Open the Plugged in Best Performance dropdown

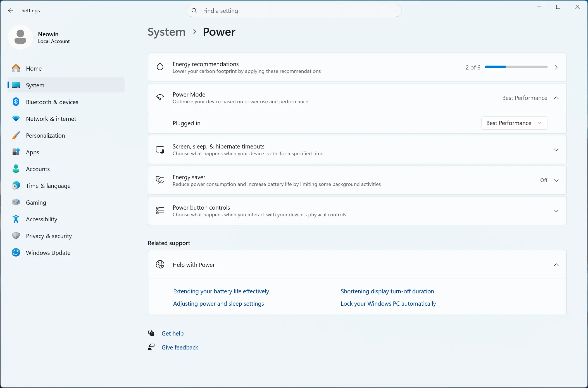514,123
